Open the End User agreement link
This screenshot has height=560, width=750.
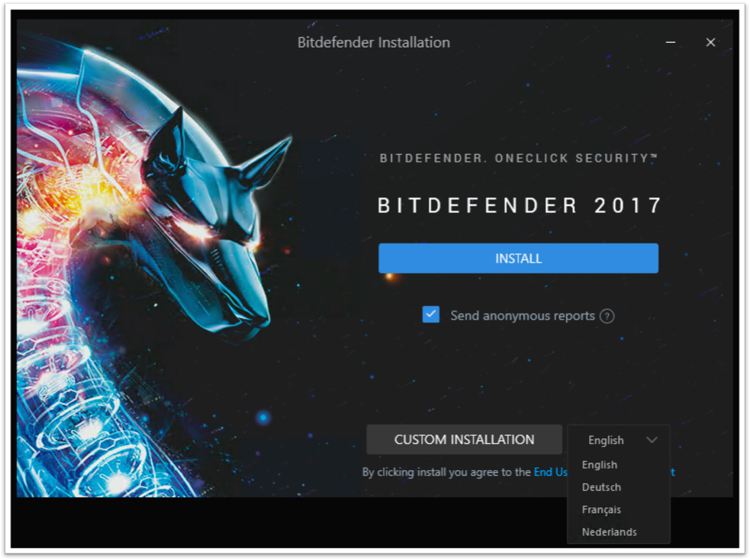tap(550, 472)
